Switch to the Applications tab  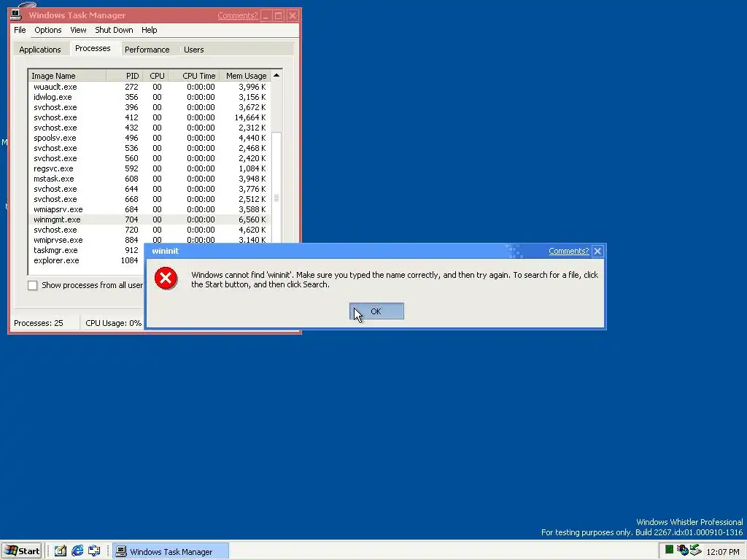tap(40, 50)
